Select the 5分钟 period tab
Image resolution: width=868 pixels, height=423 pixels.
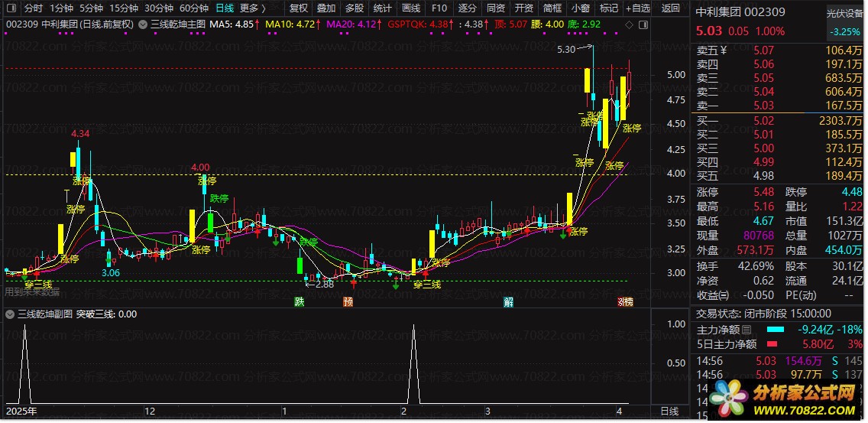(x=91, y=8)
